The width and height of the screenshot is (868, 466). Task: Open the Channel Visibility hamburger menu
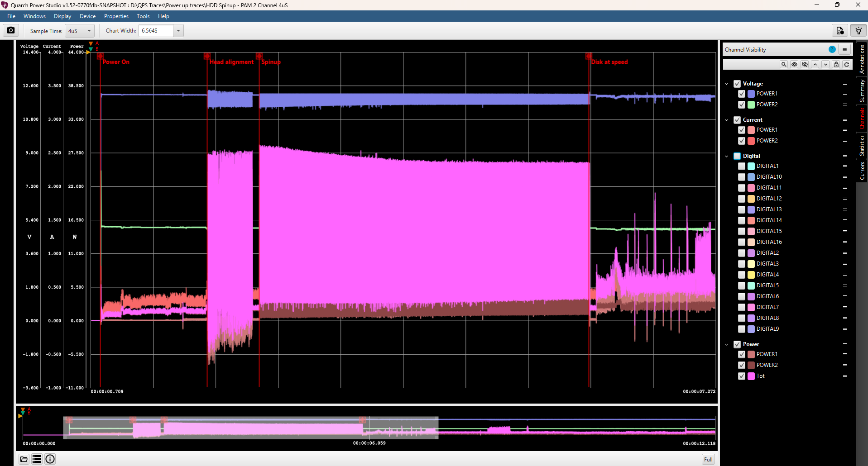coord(844,49)
